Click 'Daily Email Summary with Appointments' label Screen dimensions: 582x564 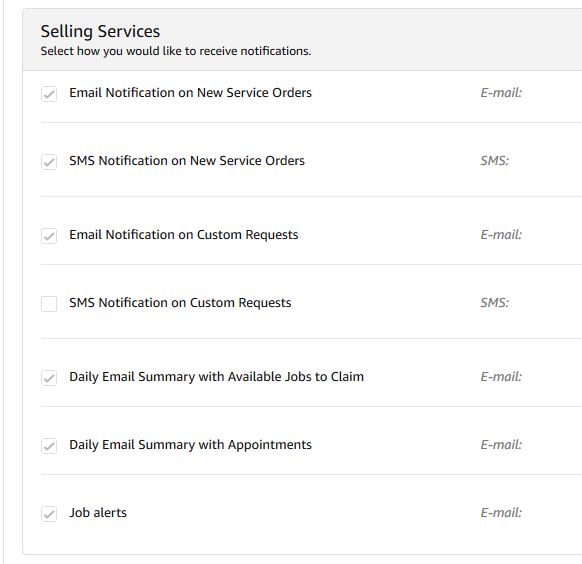click(x=190, y=445)
